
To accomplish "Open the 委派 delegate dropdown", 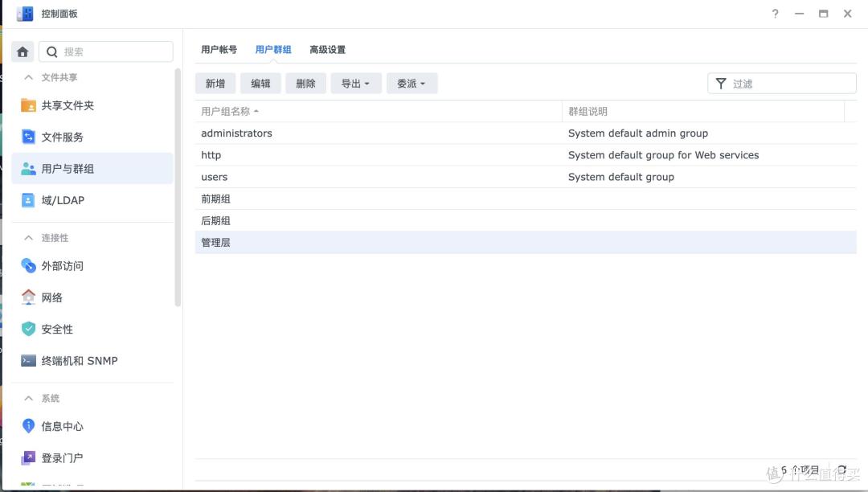I will tap(411, 84).
